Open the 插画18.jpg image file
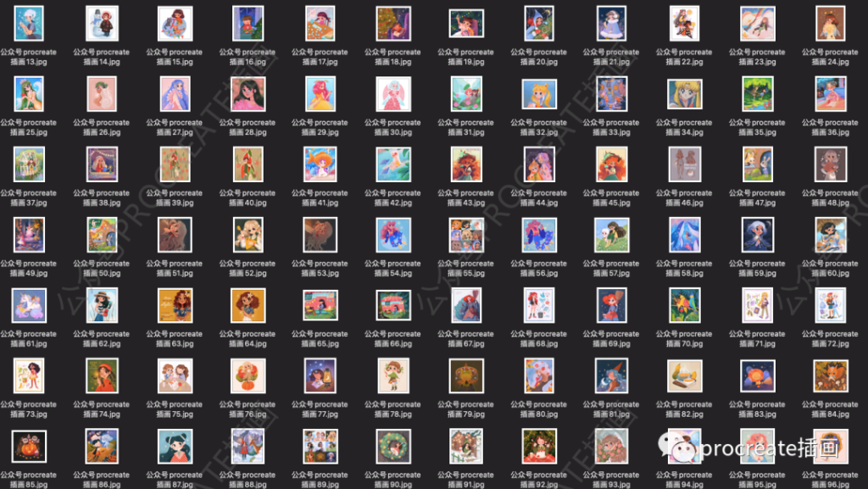Viewport: 868px width, 489px height. 392,24
